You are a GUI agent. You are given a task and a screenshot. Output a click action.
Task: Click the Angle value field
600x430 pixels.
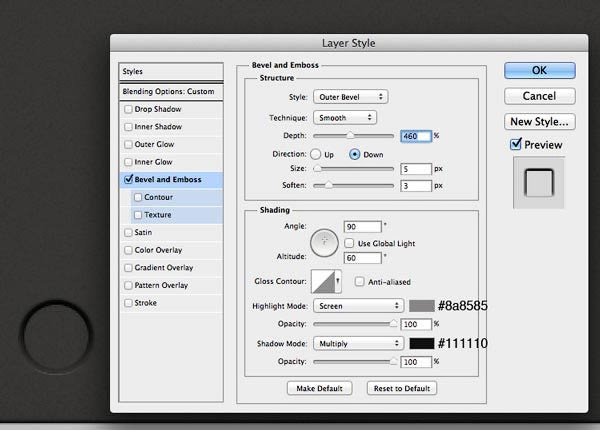point(362,226)
